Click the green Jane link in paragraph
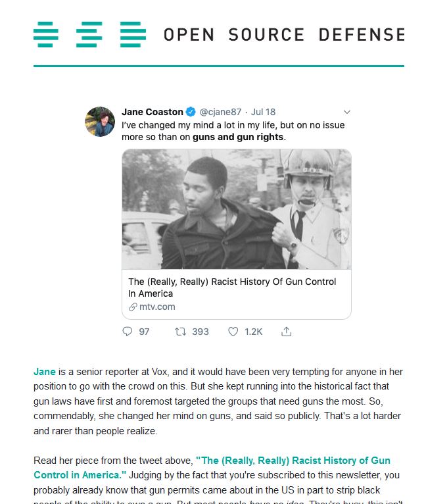 click(x=44, y=372)
